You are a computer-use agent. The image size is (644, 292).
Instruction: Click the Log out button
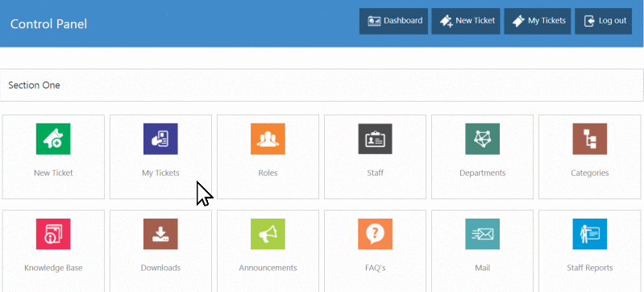pos(604,21)
